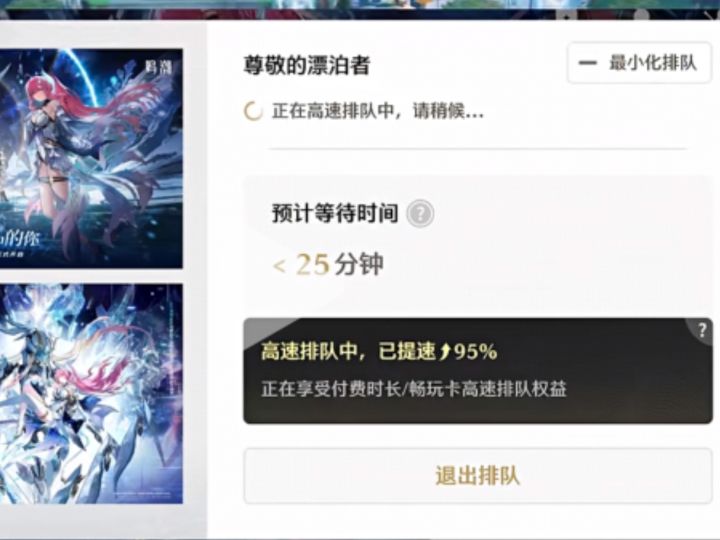
Task: Click the 95% speed-up figure
Action: (476, 352)
